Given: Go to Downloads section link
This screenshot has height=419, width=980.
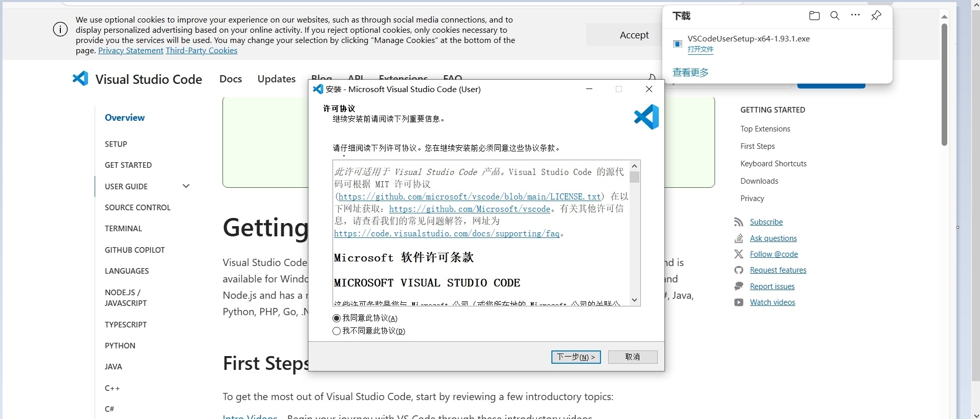Looking at the screenshot, I should click(x=759, y=181).
